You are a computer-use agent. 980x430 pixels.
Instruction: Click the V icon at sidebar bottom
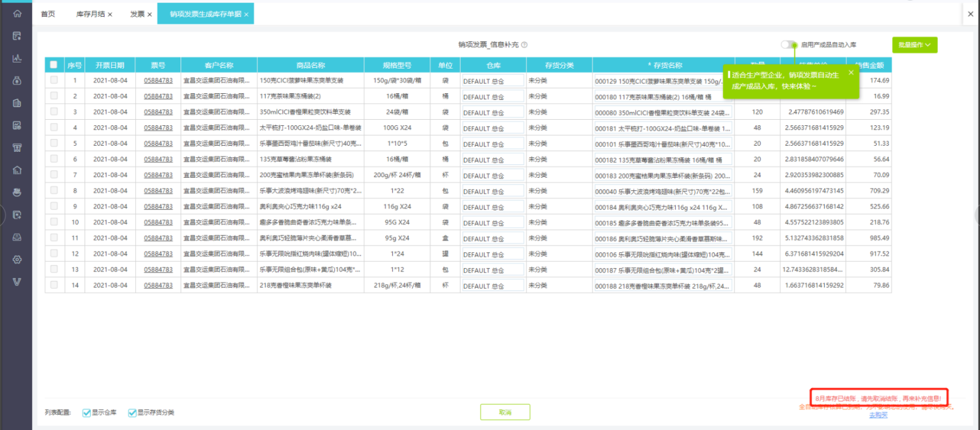click(17, 281)
